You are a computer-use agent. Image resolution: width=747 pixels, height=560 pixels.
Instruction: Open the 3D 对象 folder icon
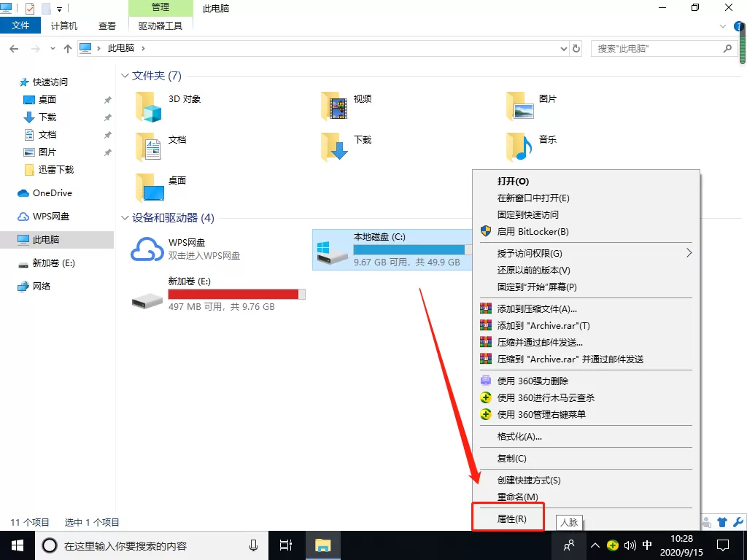click(149, 107)
